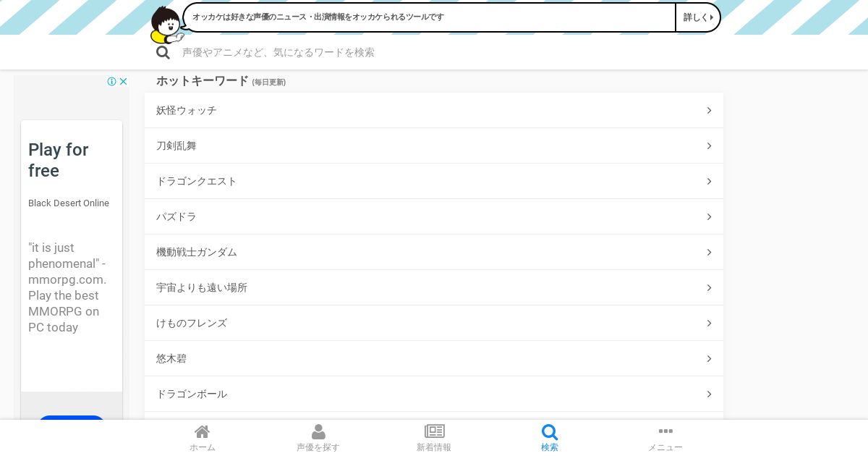
Task: Click the magnifier icon beside the search field
Action: 163,53
